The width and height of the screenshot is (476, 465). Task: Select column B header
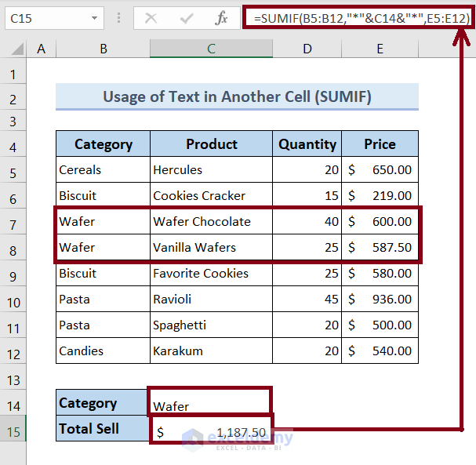[103, 49]
